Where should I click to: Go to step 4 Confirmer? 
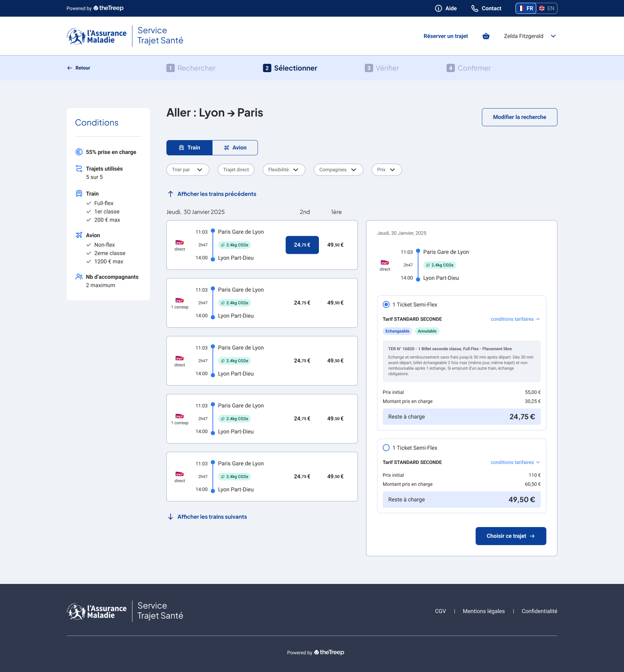click(469, 68)
